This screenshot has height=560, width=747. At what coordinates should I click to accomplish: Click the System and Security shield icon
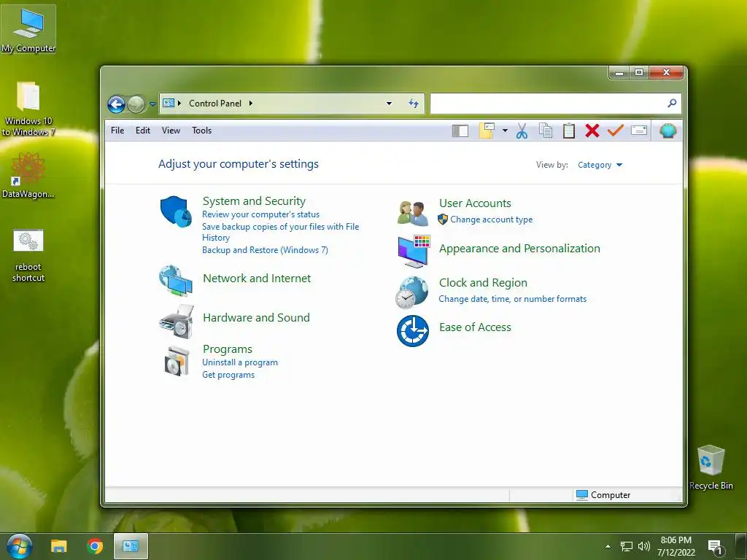[x=176, y=211]
